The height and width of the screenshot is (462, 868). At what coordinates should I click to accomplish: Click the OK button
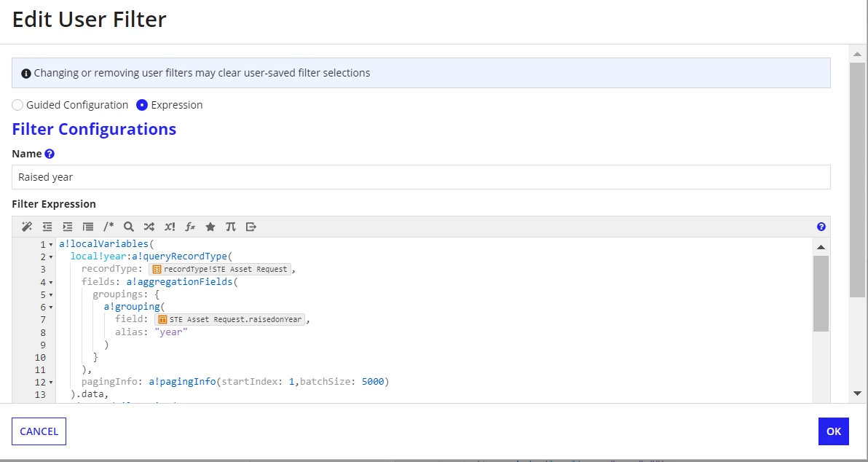coord(834,431)
